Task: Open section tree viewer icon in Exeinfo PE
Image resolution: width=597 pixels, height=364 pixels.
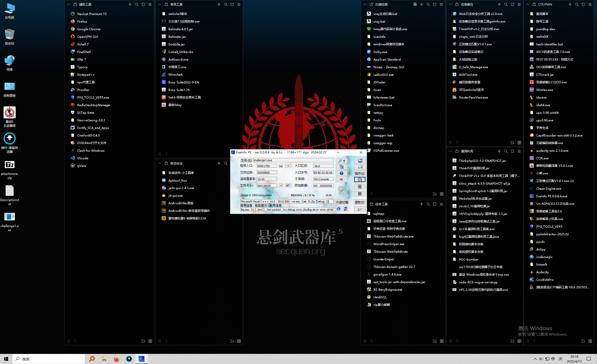Action: 341,167
